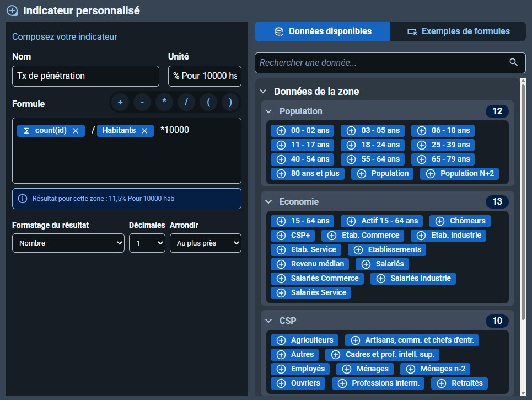Collapse the Economie group

[268, 202]
